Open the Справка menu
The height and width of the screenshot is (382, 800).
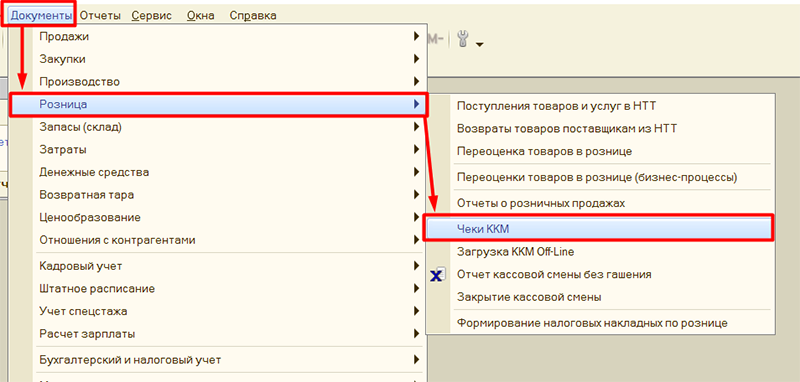coord(253,15)
